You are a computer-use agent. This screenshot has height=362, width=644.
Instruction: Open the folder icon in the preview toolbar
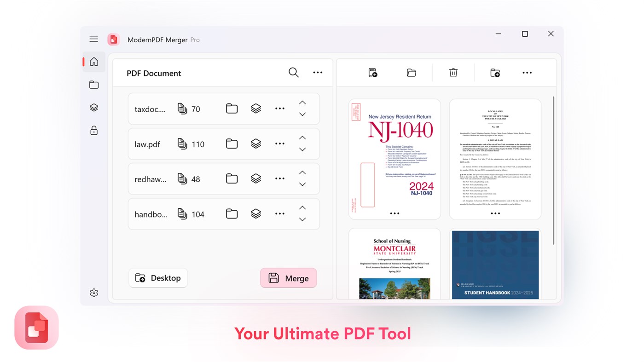pos(411,72)
